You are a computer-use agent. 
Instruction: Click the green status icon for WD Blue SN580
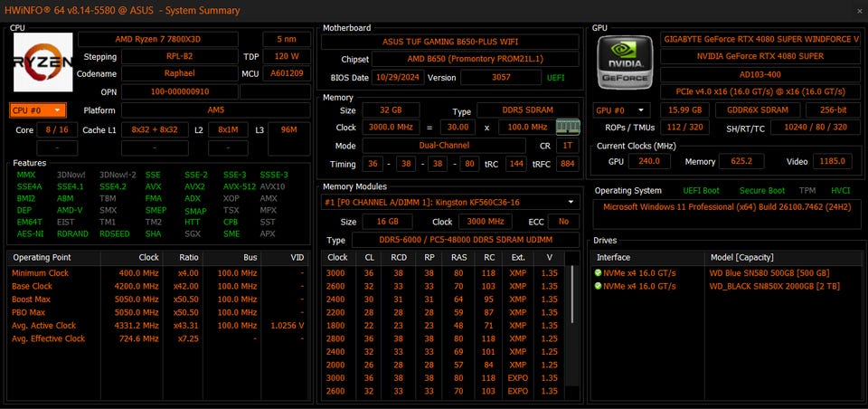coord(598,272)
